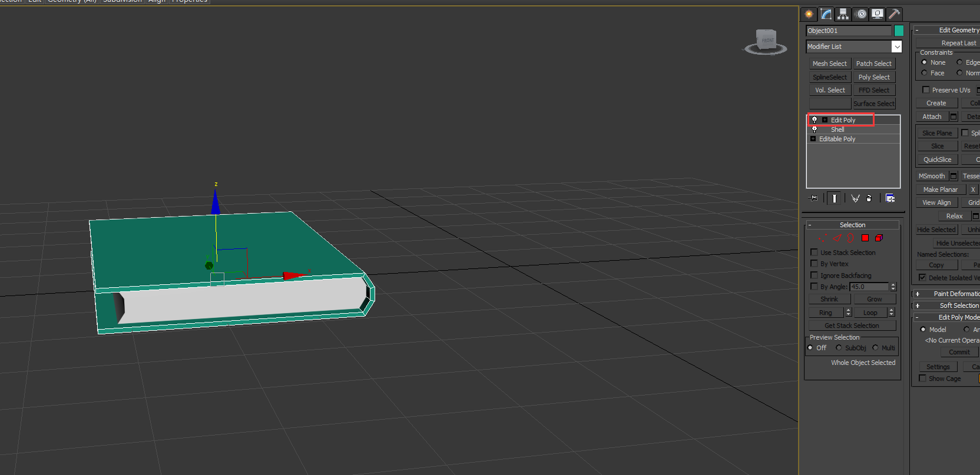980x475 pixels.
Task: Enable Show Cage checkbox
Action: [x=923, y=378]
